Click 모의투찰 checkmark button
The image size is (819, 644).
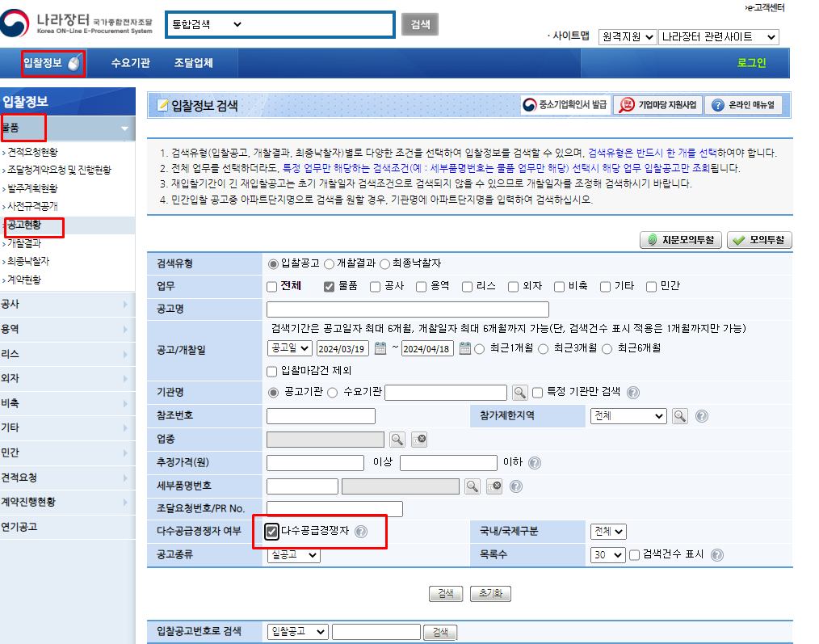[x=759, y=240]
